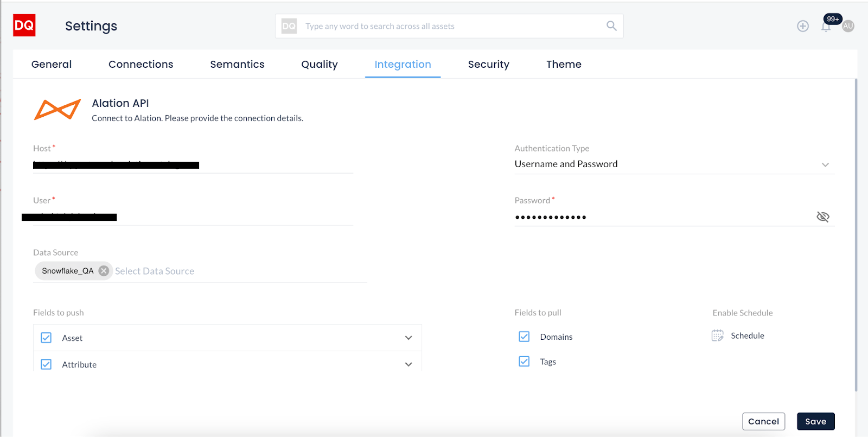
Task: Uncheck the Attribute checkbox
Action: point(46,364)
